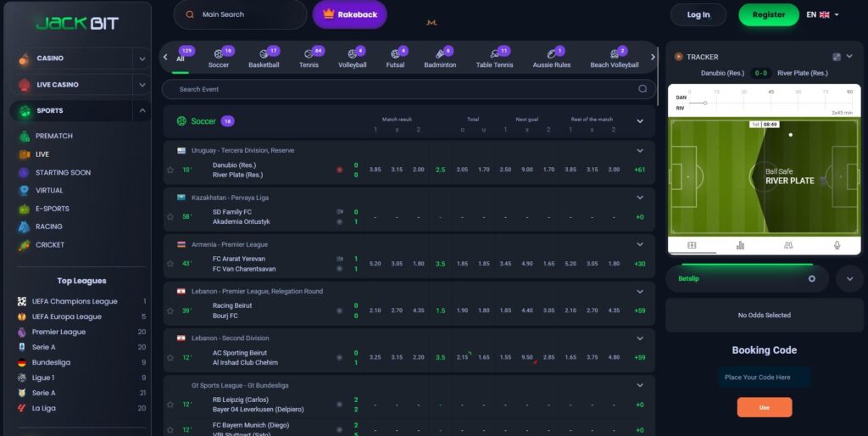
Task: Open the Rakeback promotion
Action: click(350, 14)
